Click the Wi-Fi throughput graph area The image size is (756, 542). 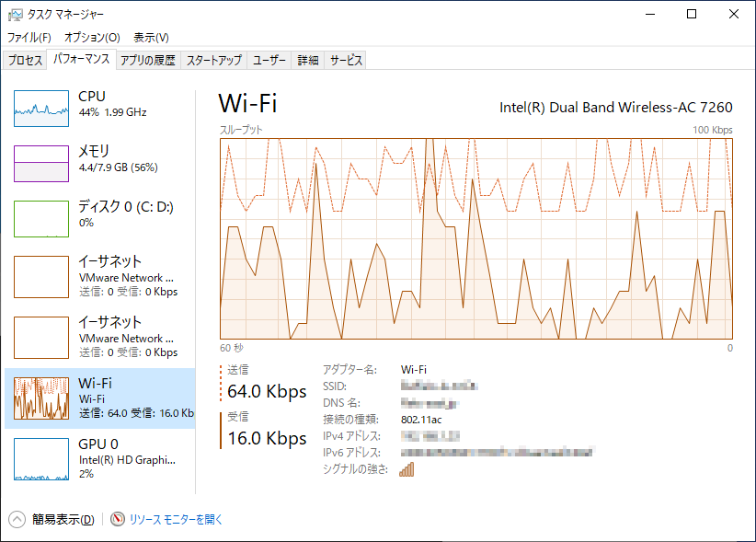point(475,238)
